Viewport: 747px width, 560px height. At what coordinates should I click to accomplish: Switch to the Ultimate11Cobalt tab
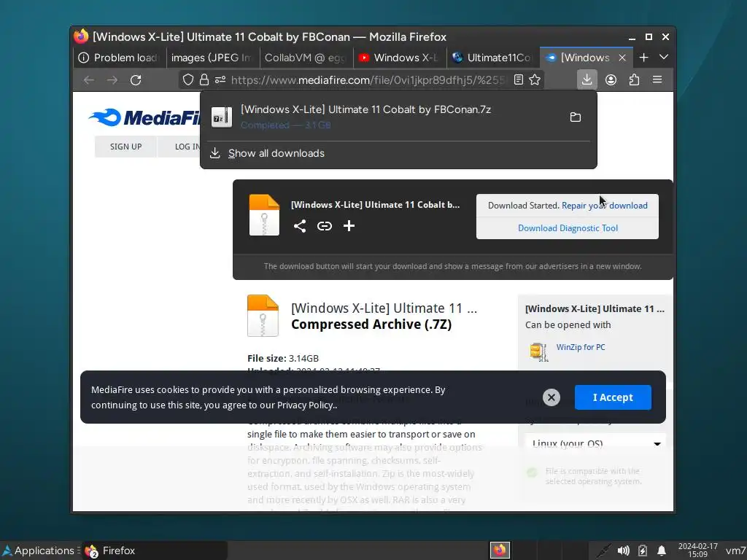click(x=492, y=58)
